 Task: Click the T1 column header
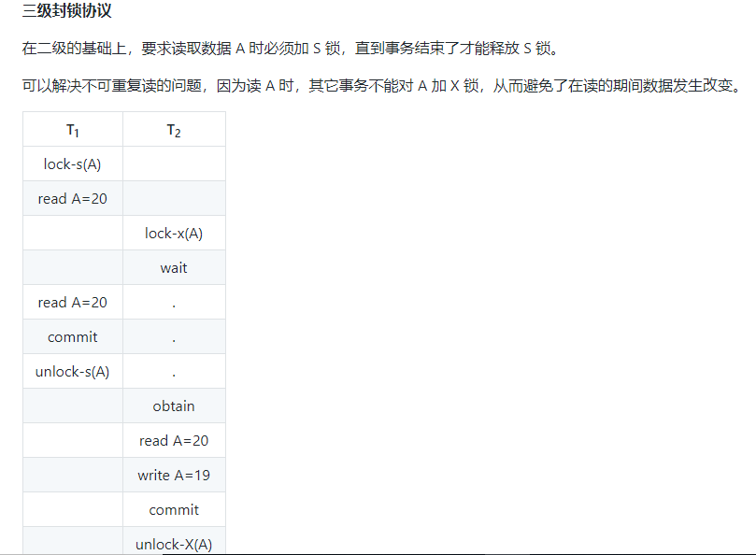point(73,130)
